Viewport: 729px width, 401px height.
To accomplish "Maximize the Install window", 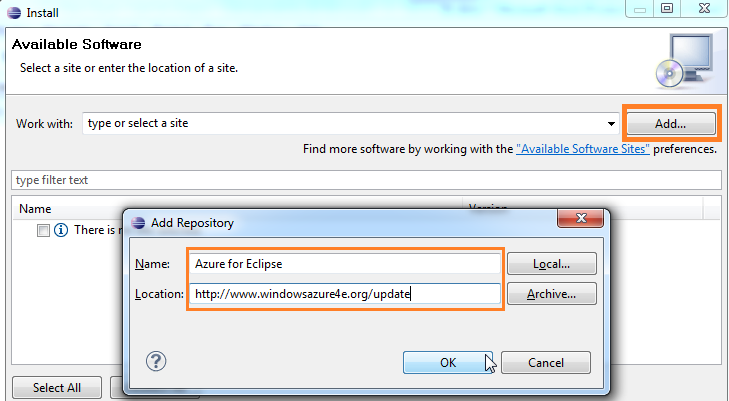I will pos(667,8).
